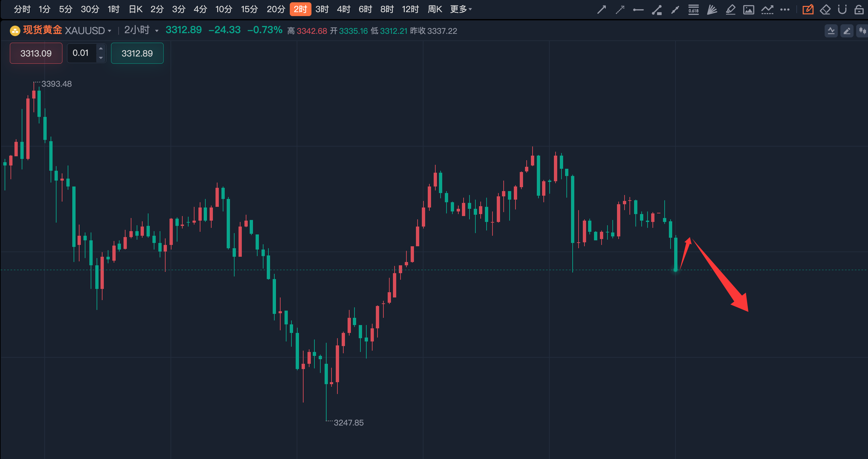Switch to the 30分 timeframe tab

point(90,9)
